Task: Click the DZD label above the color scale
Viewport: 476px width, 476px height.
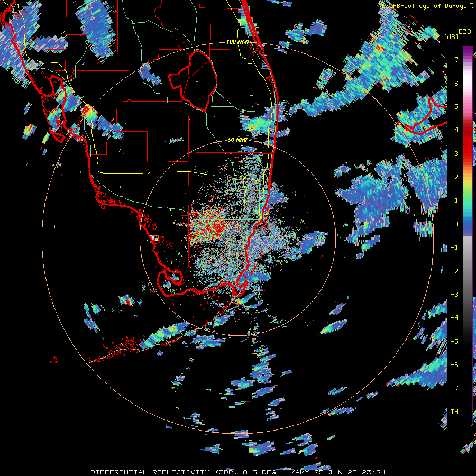Action: (x=465, y=32)
